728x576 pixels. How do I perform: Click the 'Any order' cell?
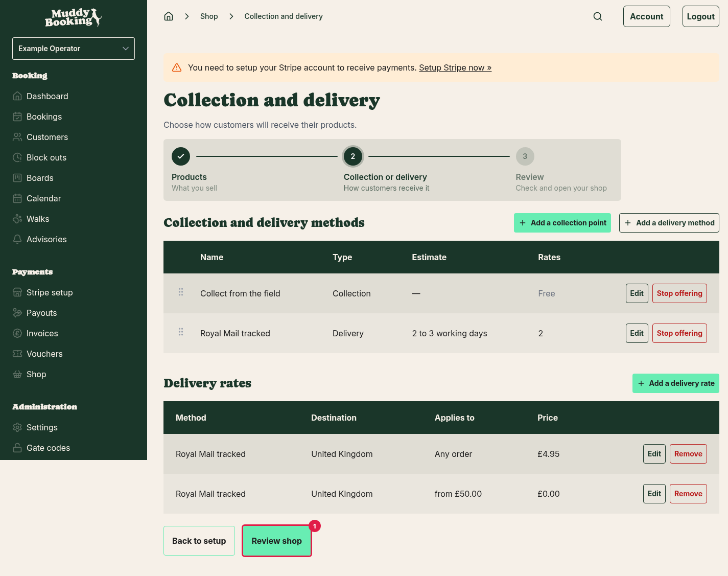click(x=453, y=454)
